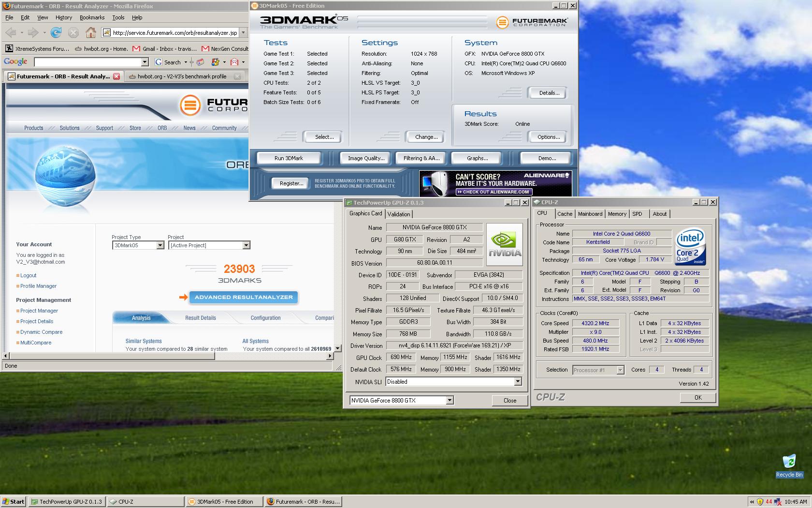The image size is (812, 508).
Task: Open the Forward history dropdown arrow
Action: pyautogui.click(x=44, y=33)
